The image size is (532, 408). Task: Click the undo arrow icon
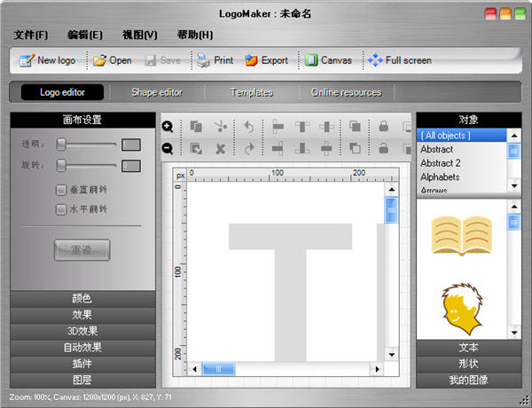249,127
